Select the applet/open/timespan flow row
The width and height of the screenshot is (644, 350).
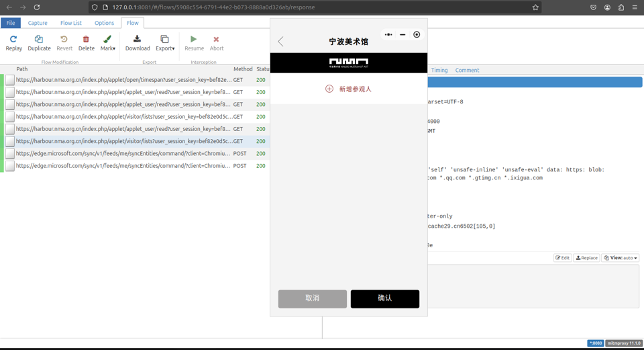click(x=123, y=80)
